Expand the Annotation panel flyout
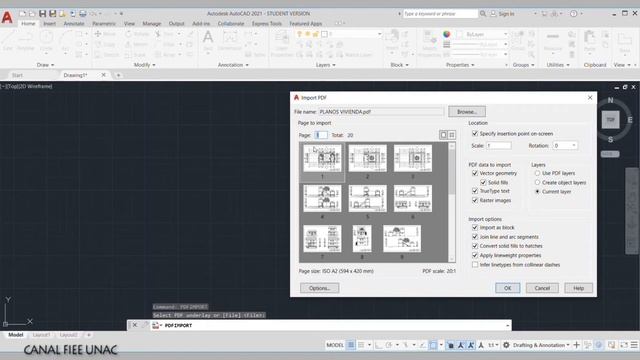The width and height of the screenshot is (640, 360). (x=233, y=65)
